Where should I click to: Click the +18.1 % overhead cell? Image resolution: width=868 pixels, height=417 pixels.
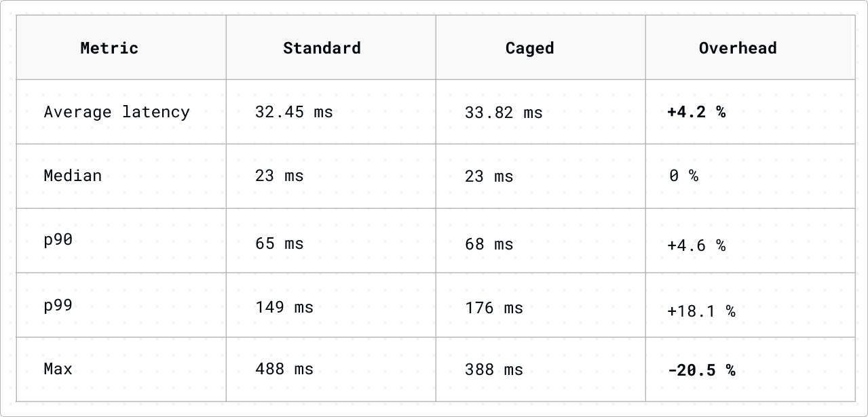click(701, 311)
